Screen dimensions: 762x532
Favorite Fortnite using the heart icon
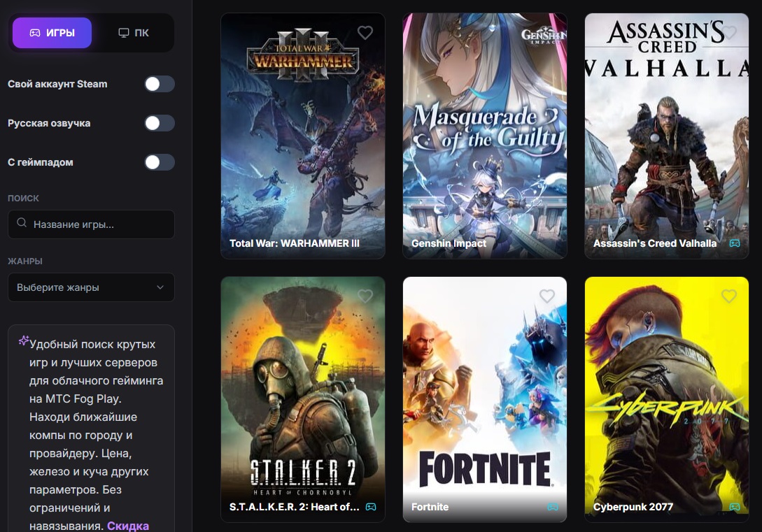tap(546, 296)
